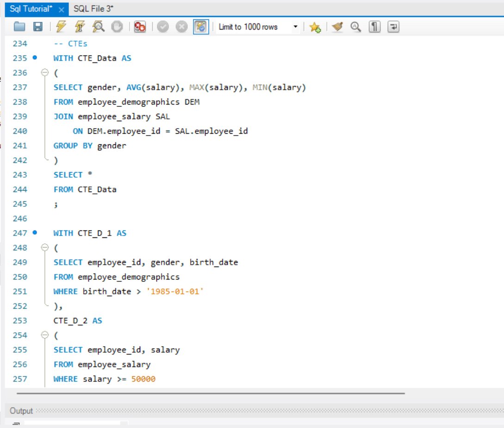Click the semicolon on line 245
504x428 pixels.
click(x=56, y=205)
